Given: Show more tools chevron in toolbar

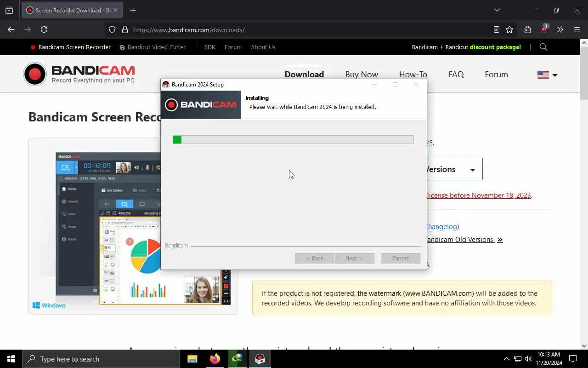Looking at the screenshot, I should [560, 29].
